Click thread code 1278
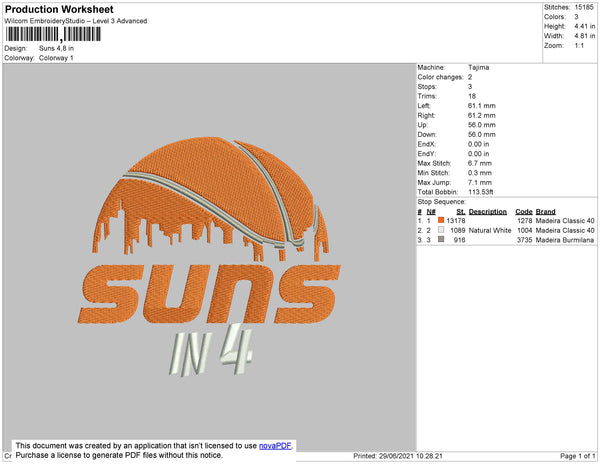The width and height of the screenshot is (600, 464). pos(525,221)
